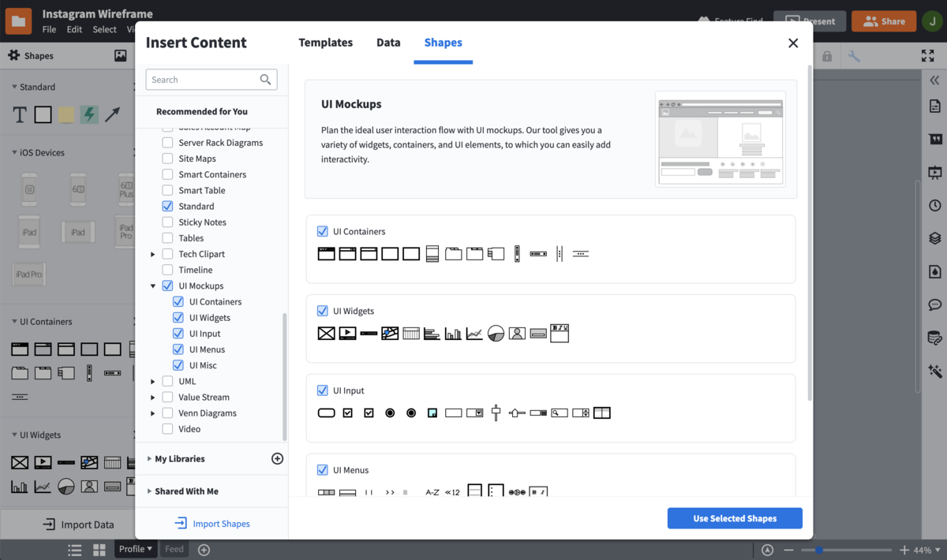Select the Layers icon in the right sidebar
The width and height of the screenshot is (947, 560).
tap(934, 237)
